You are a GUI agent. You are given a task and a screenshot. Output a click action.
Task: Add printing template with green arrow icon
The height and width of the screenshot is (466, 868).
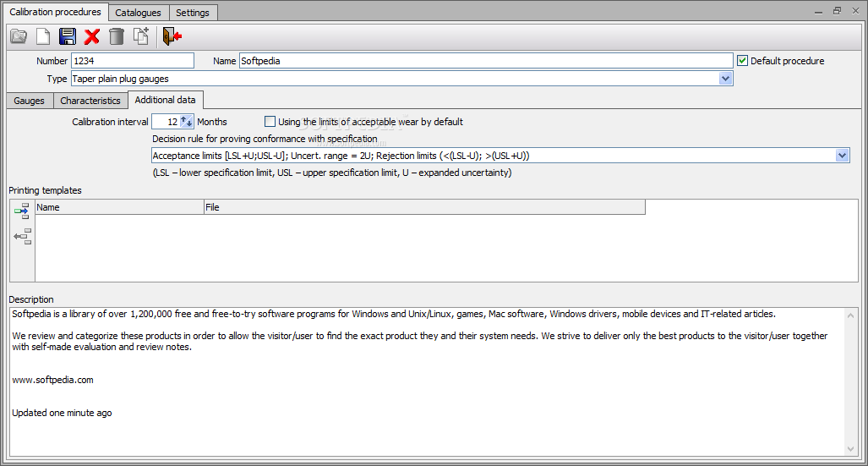22,211
